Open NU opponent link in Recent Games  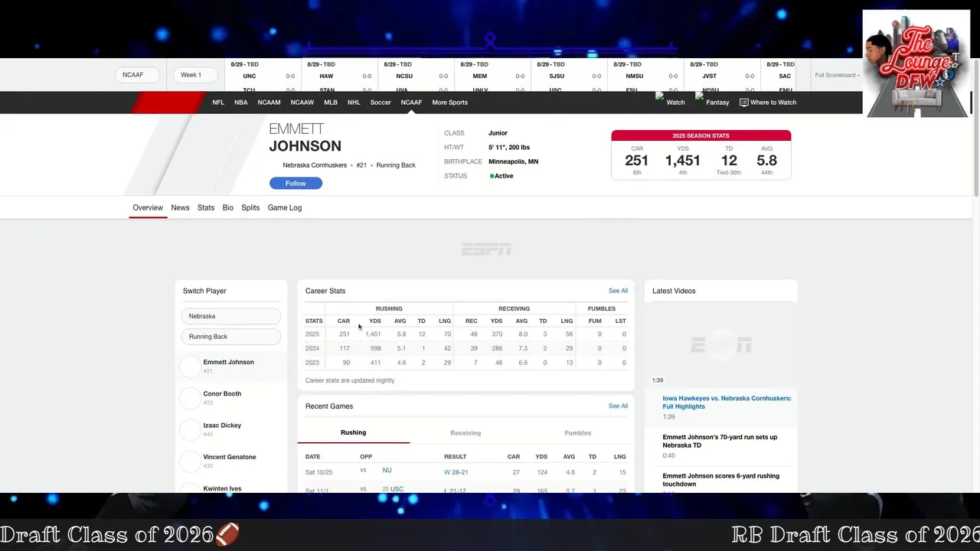click(387, 471)
